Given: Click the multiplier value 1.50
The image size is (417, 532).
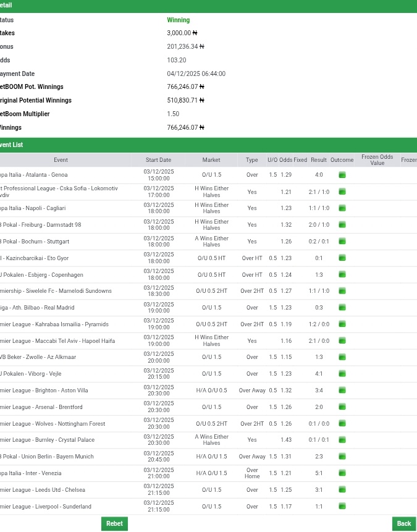Looking at the screenshot, I should pyautogui.click(x=173, y=114).
